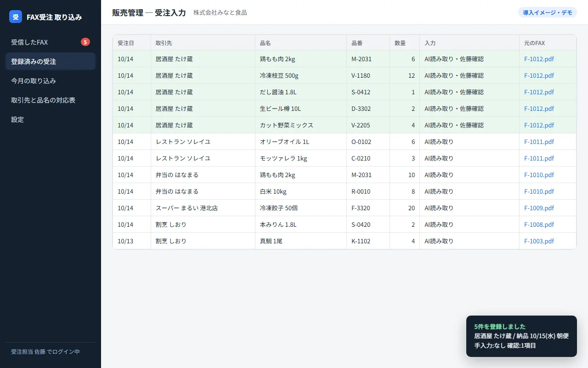Image resolution: width=588 pixels, height=368 pixels.
Task: Click the スーパー まるい 港北店 cell
Action: point(203,208)
